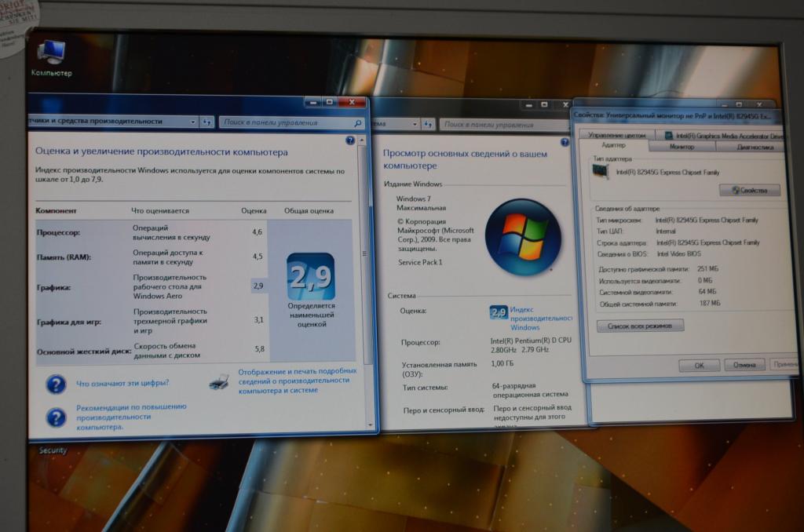Click Свойства button in adapter dialog
804x532 pixels.
[750, 190]
